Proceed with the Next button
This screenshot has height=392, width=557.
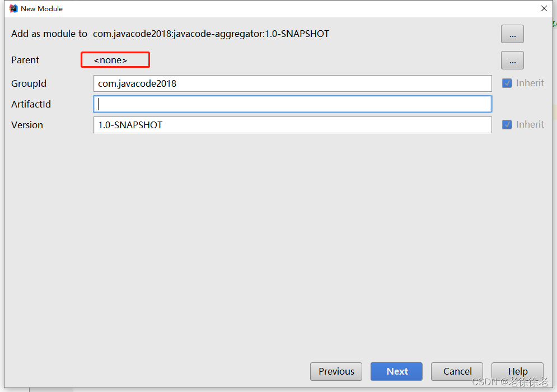[x=396, y=371]
